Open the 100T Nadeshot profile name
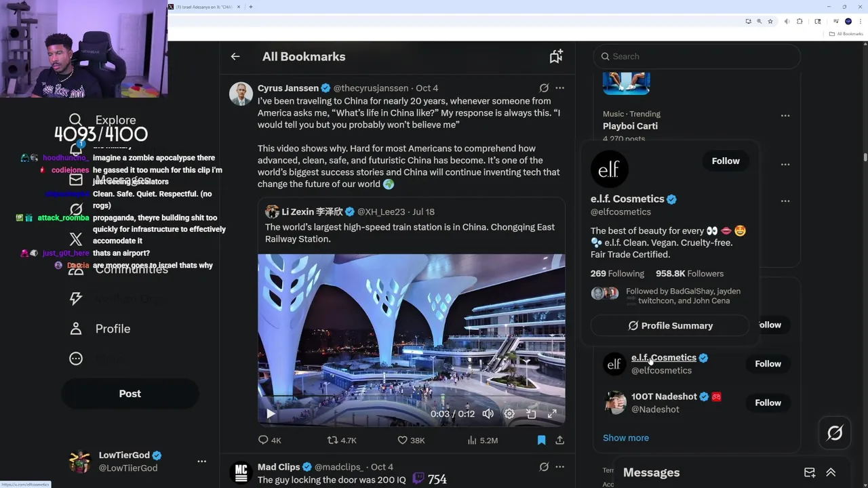This screenshot has width=868, height=488. [x=664, y=396]
